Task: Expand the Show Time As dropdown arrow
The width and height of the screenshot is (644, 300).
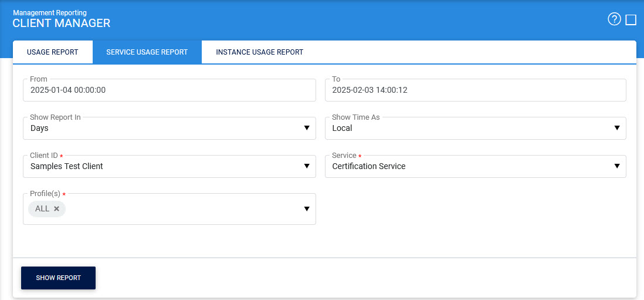Action: point(617,128)
